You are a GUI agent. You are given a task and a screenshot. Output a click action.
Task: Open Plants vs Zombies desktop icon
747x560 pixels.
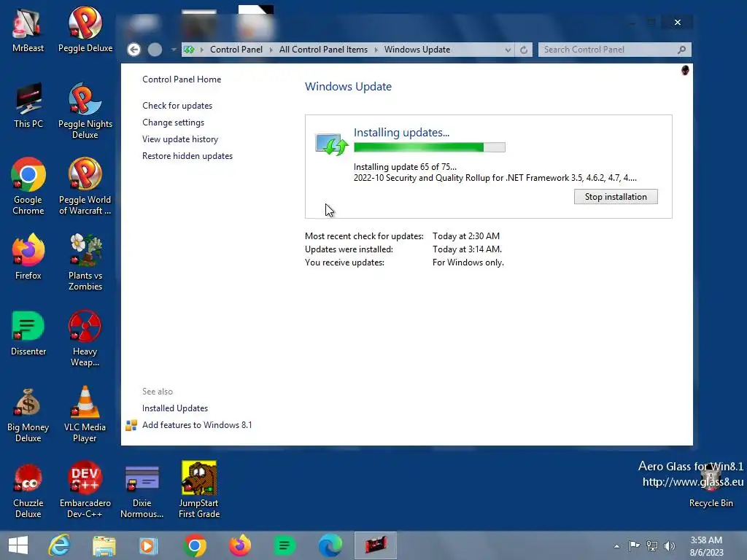[85, 262]
